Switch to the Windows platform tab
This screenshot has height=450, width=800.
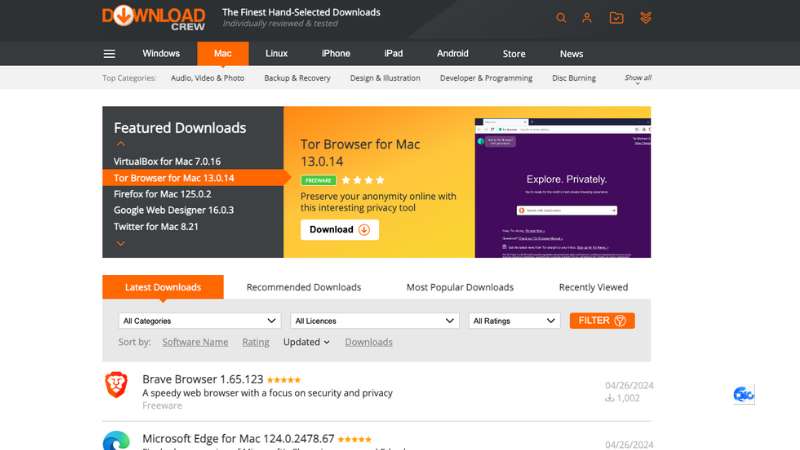(x=161, y=54)
